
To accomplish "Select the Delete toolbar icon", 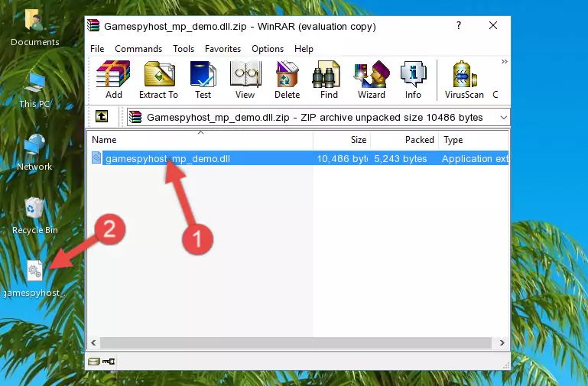I will tap(288, 79).
